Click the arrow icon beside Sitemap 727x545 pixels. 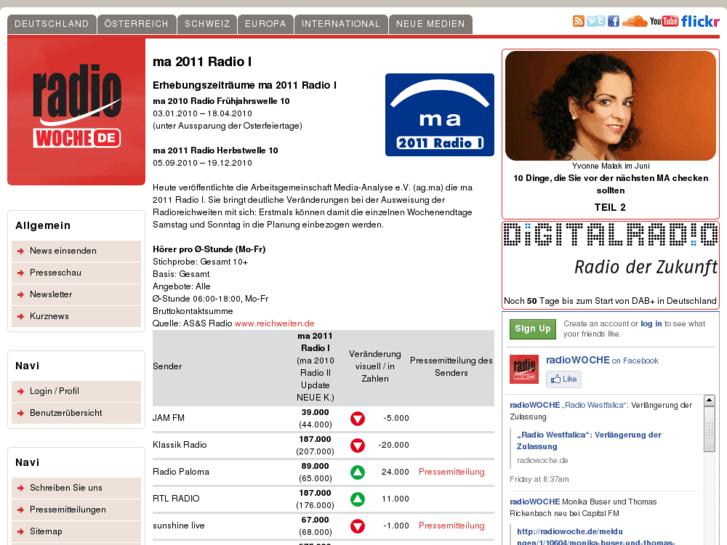pyautogui.click(x=20, y=532)
